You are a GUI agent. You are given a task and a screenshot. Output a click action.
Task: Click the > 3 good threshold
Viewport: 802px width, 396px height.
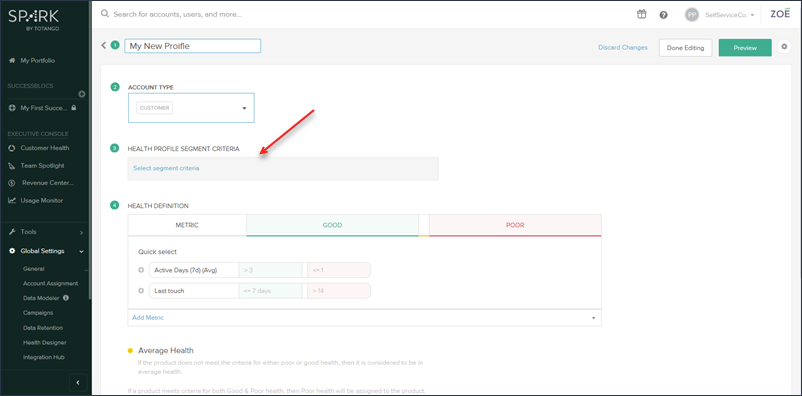271,270
